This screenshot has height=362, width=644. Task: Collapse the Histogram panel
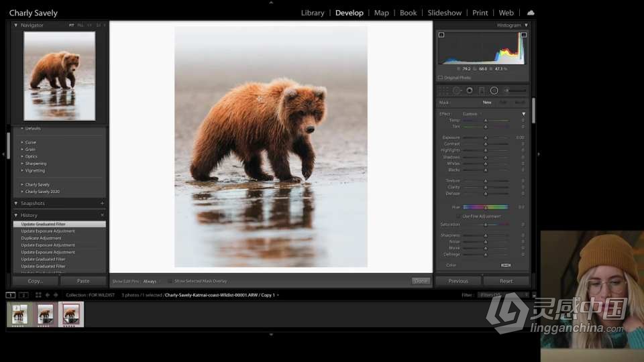click(x=526, y=25)
